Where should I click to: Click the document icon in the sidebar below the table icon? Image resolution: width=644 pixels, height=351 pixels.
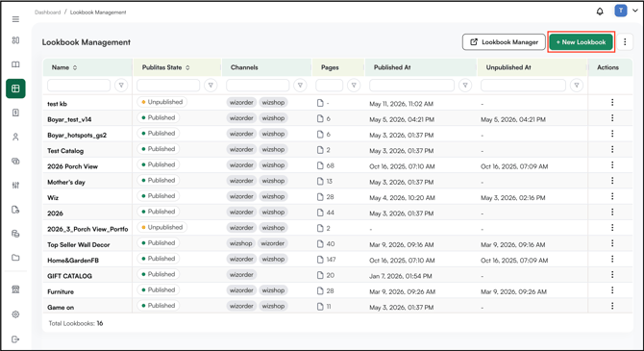(x=15, y=113)
